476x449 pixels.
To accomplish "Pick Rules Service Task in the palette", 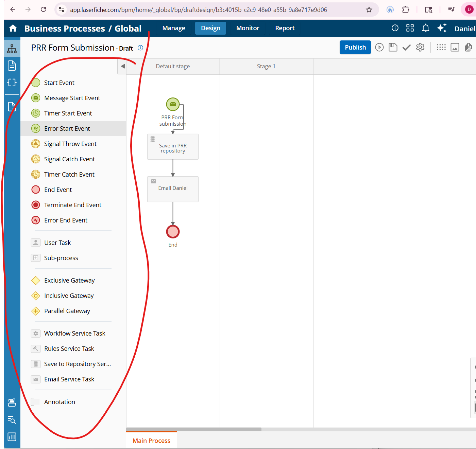I will [73, 348].
